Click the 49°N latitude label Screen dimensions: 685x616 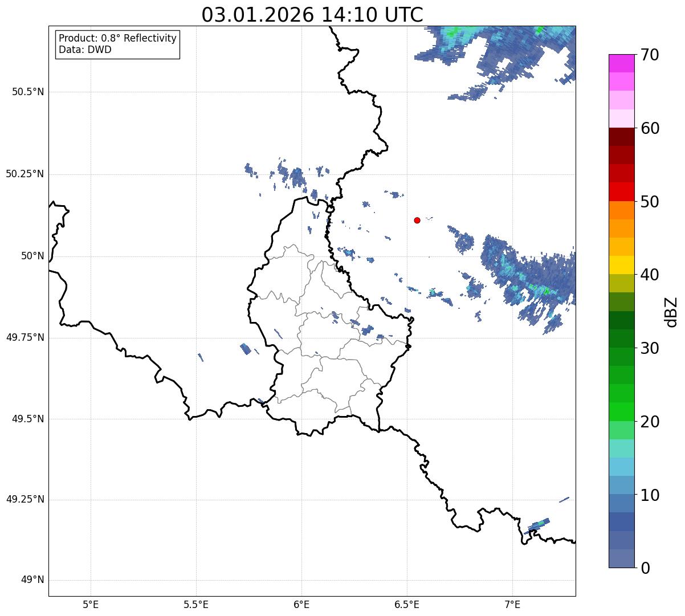(32, 580)
